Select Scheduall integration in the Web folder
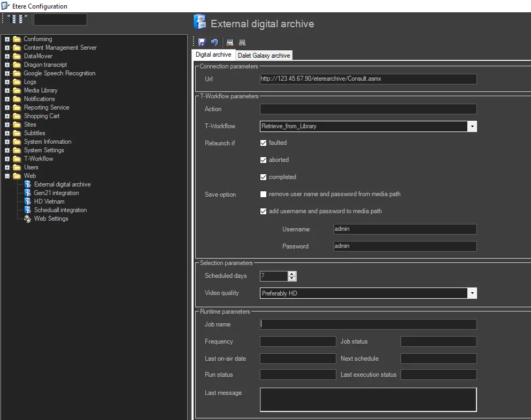This screenshot has width=531, height=420. pos(60,210)
